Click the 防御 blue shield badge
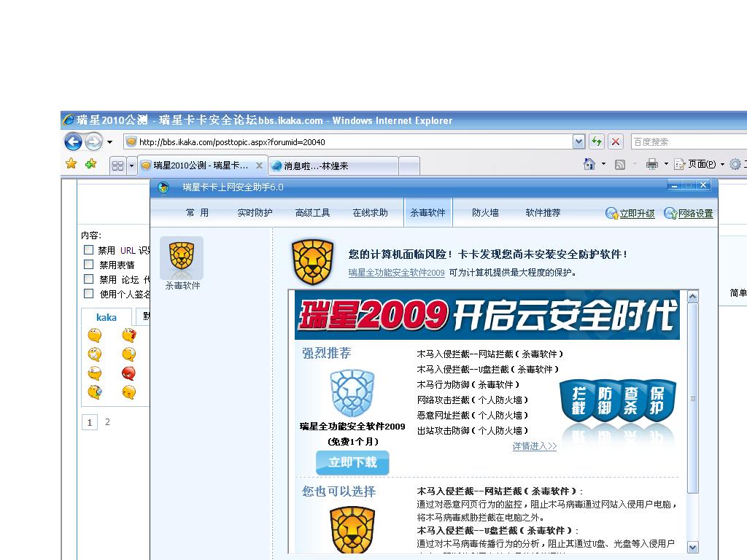Viewport: 747px width, 560px height. pyautogui.click(x=605, y=400)
